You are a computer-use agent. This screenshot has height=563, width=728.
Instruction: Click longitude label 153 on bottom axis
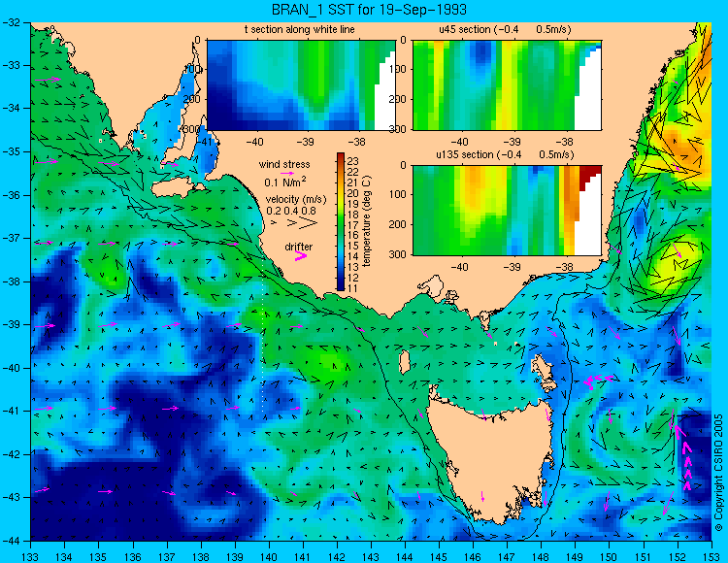[711, 557]
